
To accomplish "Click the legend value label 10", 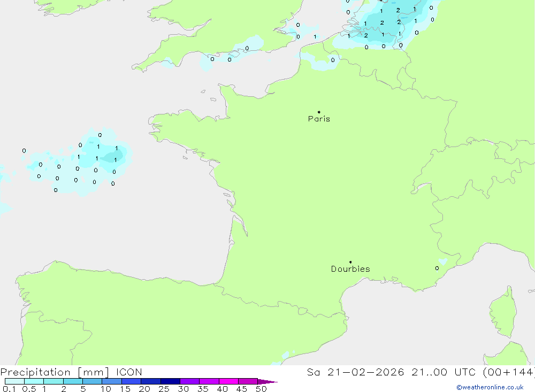I will [x=106, y=389].
